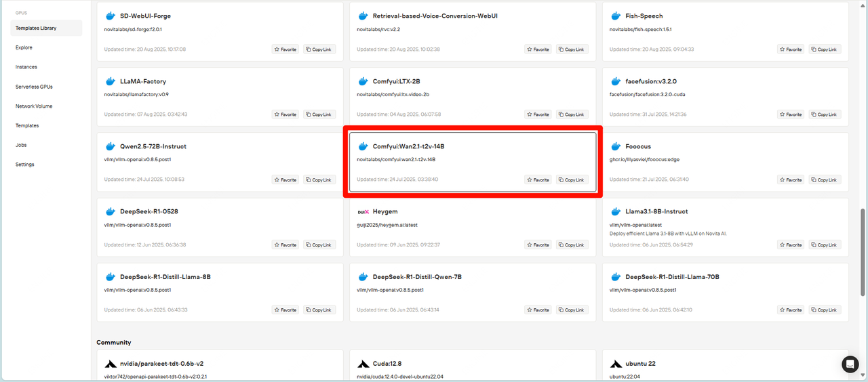Image resolution: width=868 pixels, height=382 pixels.
Task: Open the chat support bubble
Action: pyautogui.click(x=850, y=364)
